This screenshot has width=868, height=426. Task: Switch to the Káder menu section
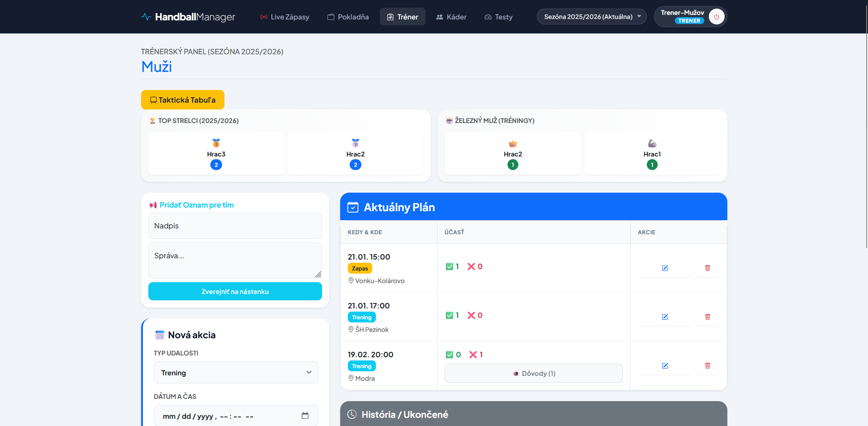pos(451,17)
